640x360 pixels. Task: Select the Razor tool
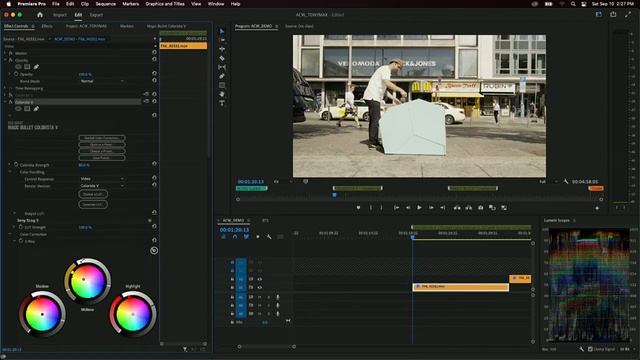pos(222,58)
